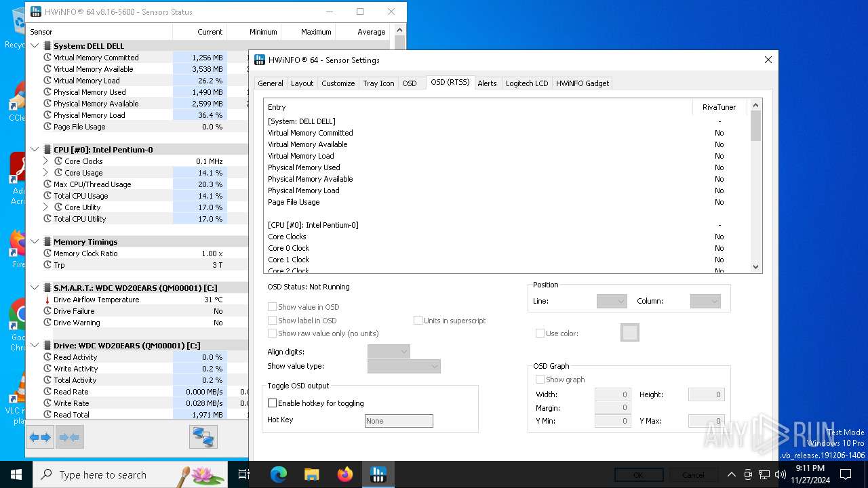The width and height of the screenshot is (868, 488).
Task: Toggle the Show graph checkbox
Action: click(540, 380)
